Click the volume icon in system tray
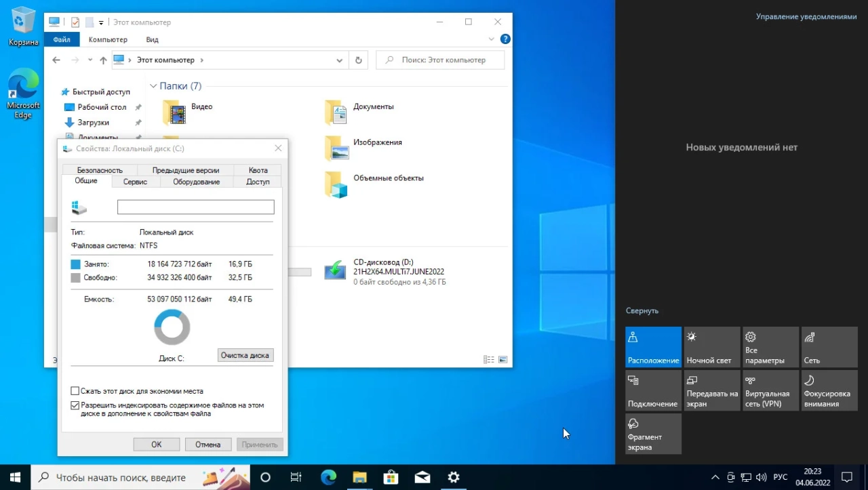 click(761, 477)
